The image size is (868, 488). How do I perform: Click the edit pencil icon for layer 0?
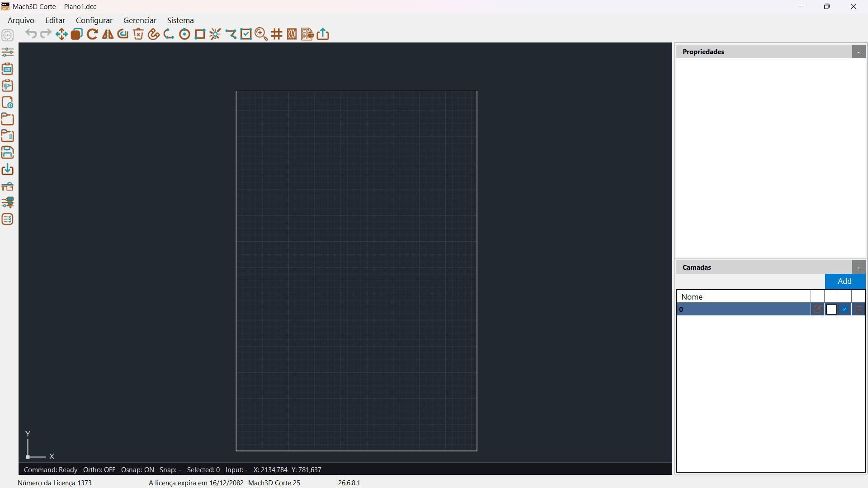pyautogui.click(x=817, y=309)
